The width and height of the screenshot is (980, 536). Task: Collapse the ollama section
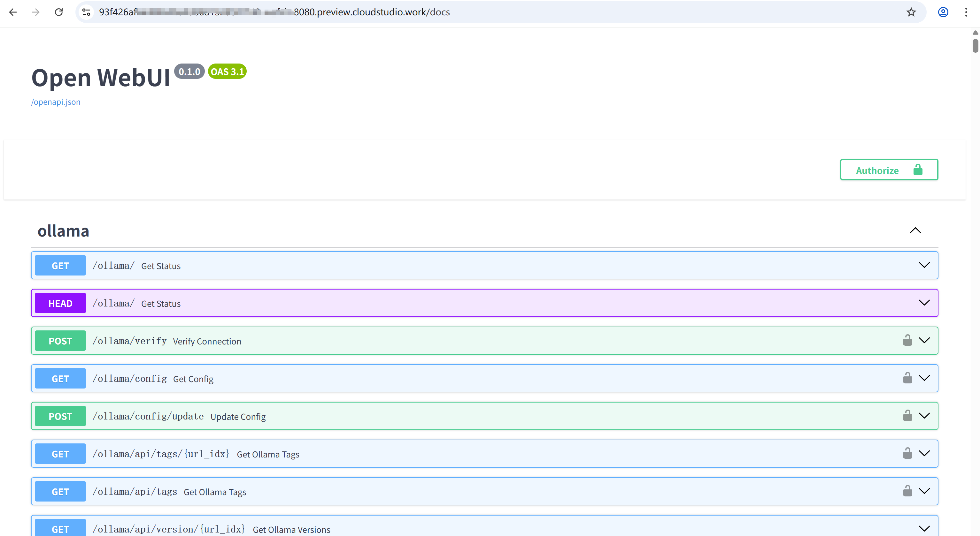915,230
